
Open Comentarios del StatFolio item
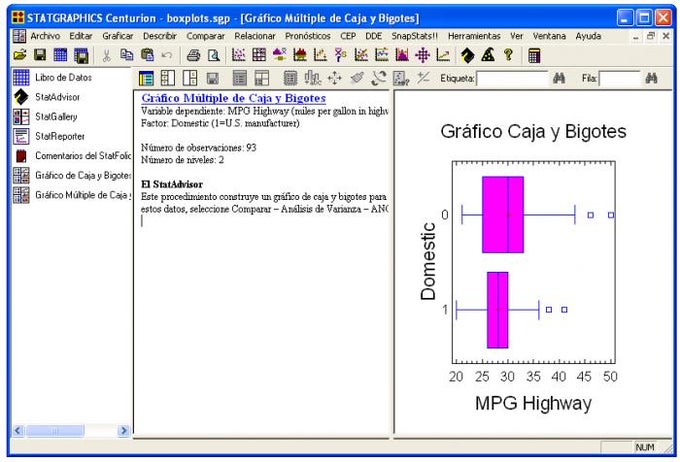(x=83, y=155)
